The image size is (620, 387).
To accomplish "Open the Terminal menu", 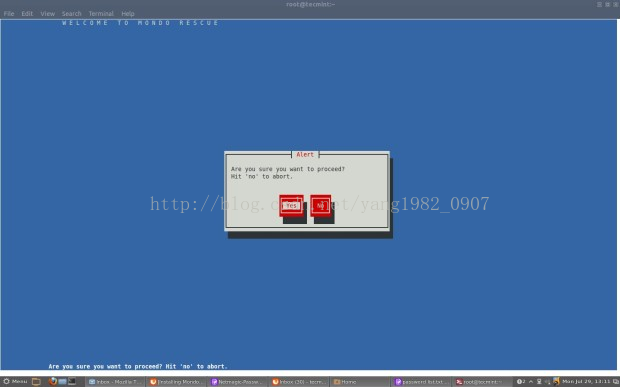I will click(x=101, y=13).
